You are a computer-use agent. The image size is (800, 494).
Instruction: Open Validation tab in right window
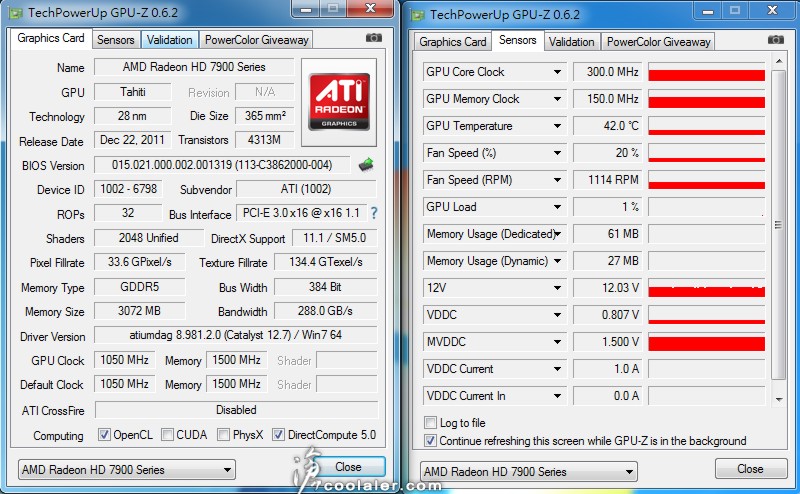[571, 42]
